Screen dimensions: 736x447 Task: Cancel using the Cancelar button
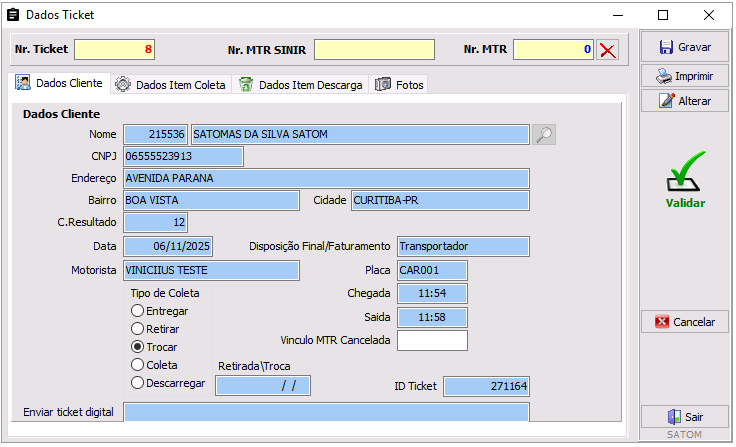(685, 322)
